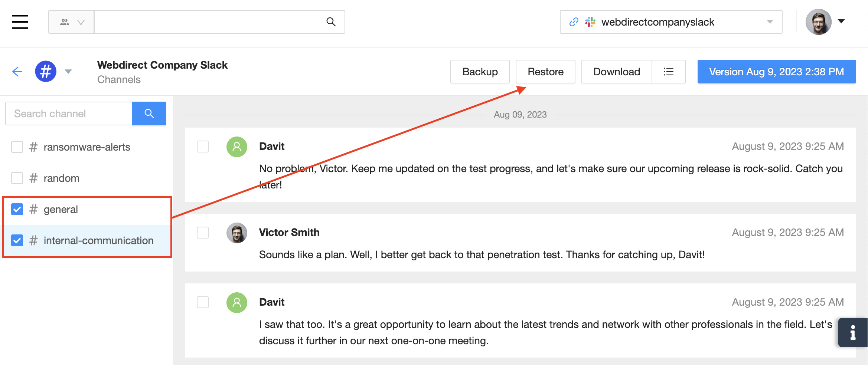Expand the dropdown arrow next to hashtag icon
The image size is (868, 365).
[x=68, y=71]
